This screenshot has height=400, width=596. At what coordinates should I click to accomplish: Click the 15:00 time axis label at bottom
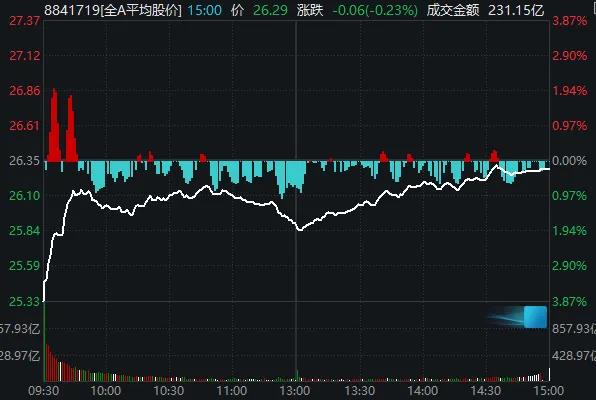548,390
